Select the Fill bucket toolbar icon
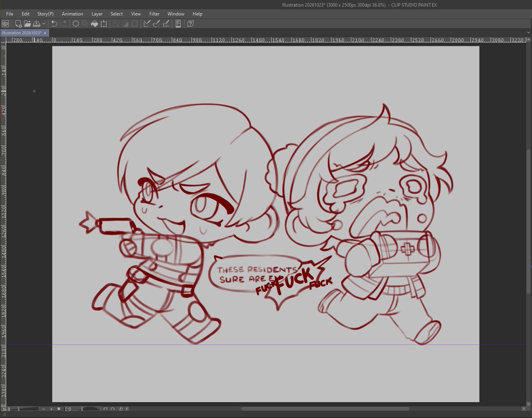532x418 pixels. [x=94, y=23]
